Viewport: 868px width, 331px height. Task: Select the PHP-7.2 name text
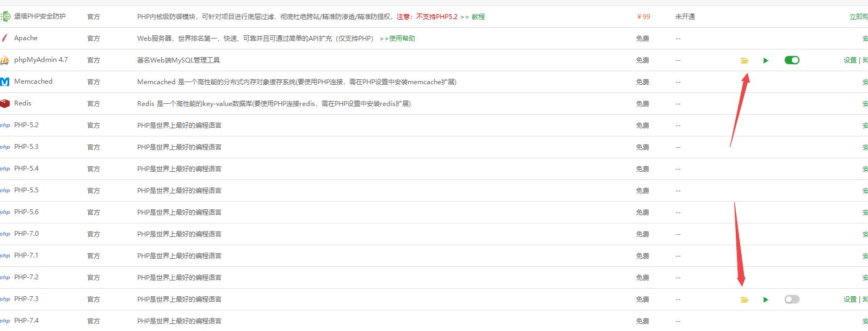click(26, 277)
